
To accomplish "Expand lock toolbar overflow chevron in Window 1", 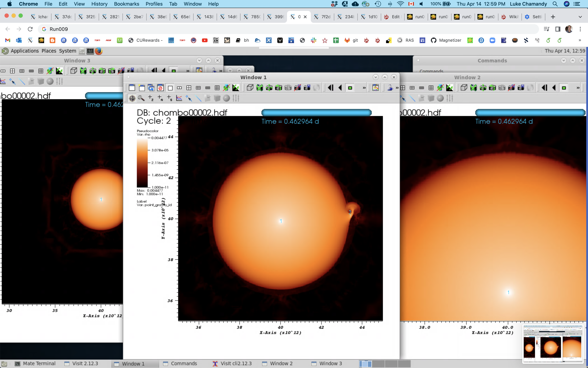I will coord(397,88).
